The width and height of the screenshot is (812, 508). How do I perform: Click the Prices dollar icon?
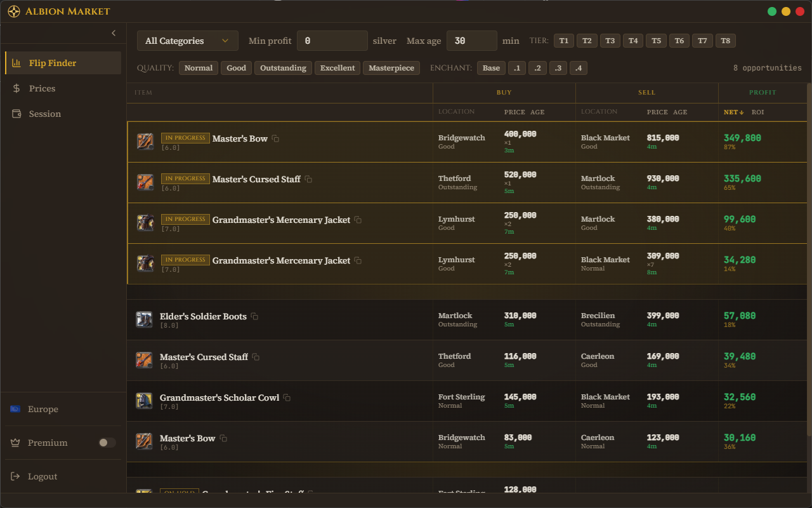(16, 88)
